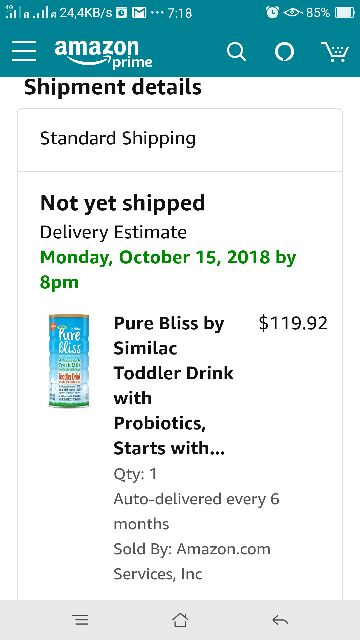
Task: Go to the Android home screen
Action: [180, 620]
